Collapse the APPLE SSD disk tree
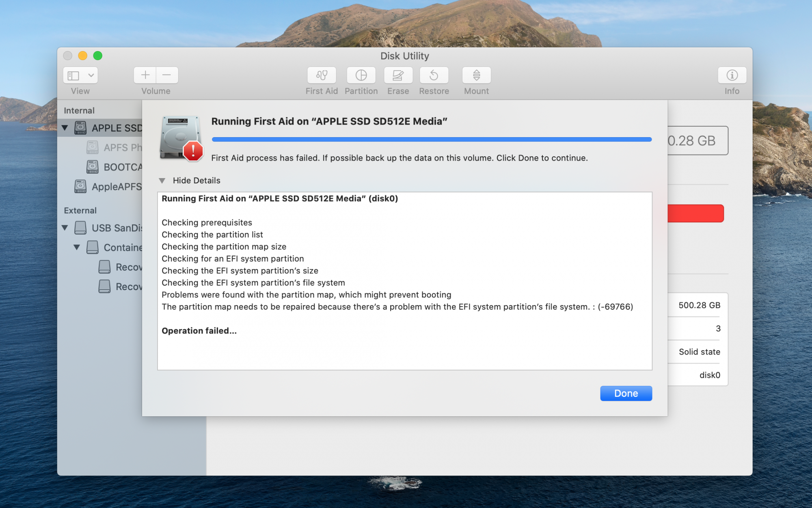 (x=65, y=128)
